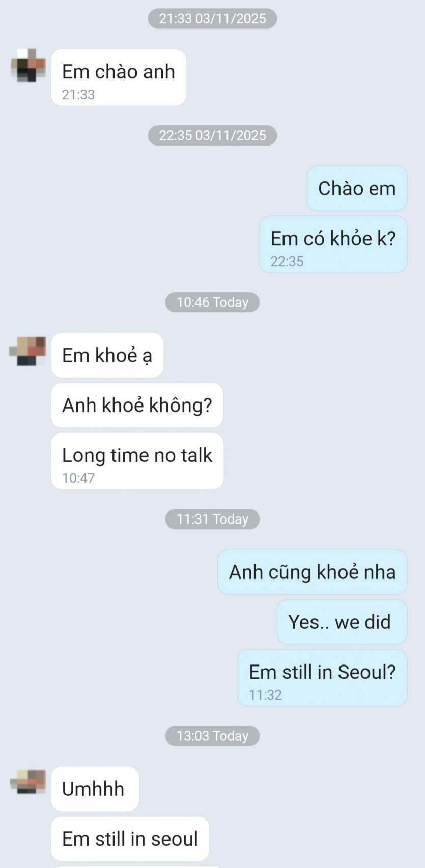Tap the "21:33 03/11/2025" date separator
The image size is (425, 868).
pos(212,19)
